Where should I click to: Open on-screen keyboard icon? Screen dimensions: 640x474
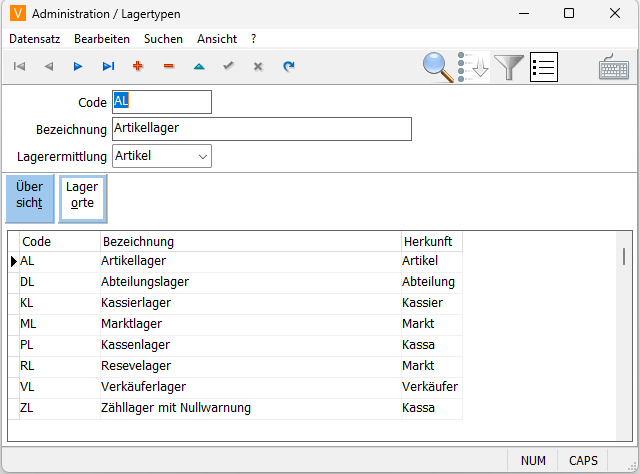click(x=614, y=67)
